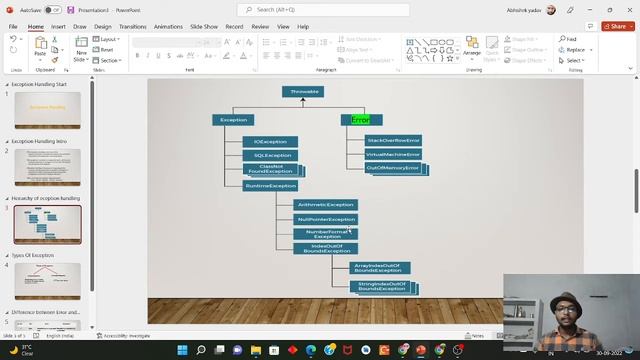Image resolution: width=640 pixels, height=360 pixels.
Task: Collapse the Exception Handling Start section
Action: (7, 84)
